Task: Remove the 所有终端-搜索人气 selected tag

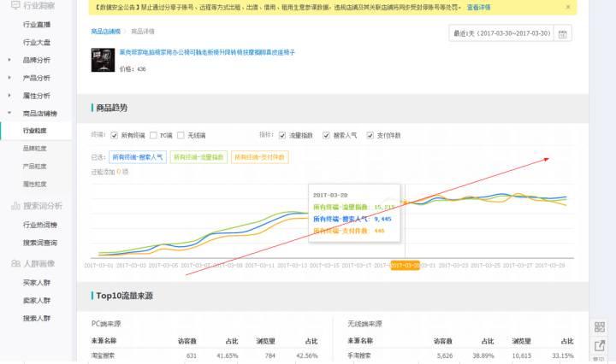Action: (x=138, y=157)
